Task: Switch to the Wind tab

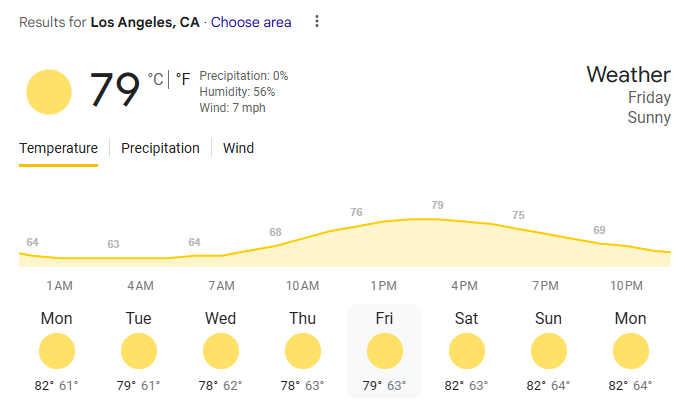Action: [x=238, y=148]
